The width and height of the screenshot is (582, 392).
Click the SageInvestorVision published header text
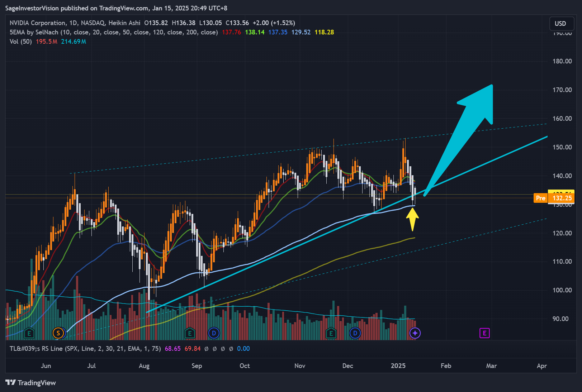116,8
